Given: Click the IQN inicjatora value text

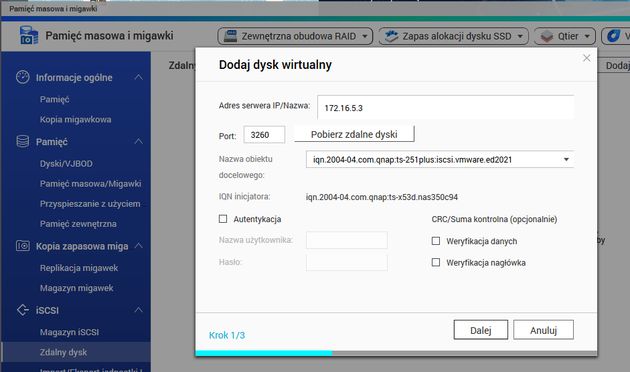Looking at the screenshot, I should pos(382,197).
